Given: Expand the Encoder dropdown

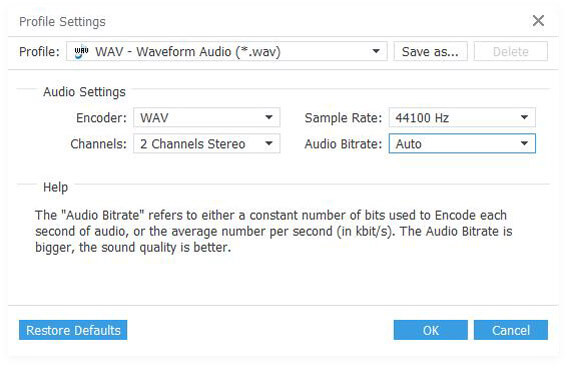Looking at the screenshot, I should point(206,117).
